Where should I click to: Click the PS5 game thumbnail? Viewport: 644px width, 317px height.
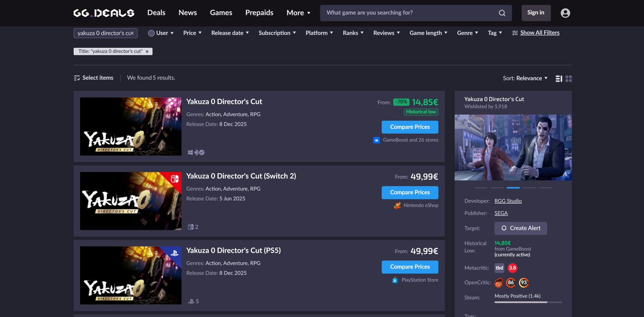tap(131, 275)
